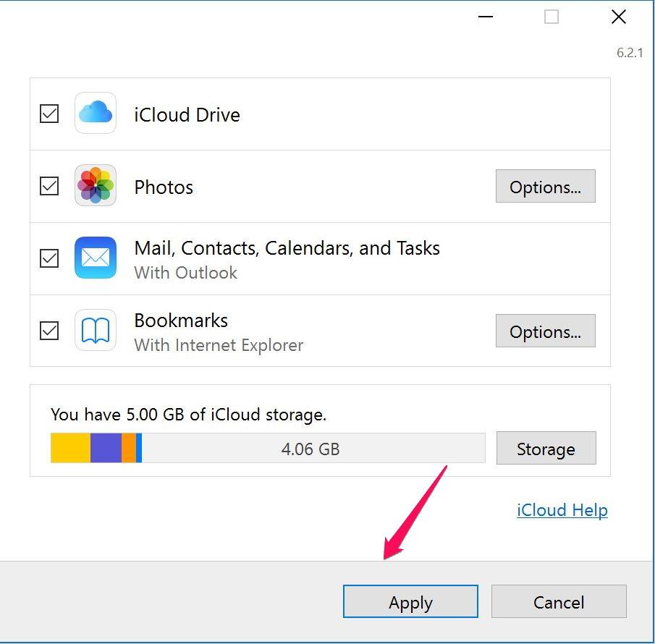Viewport: 655px width, 644px height.
Task: Open the iCloud Help link
Action: click(x=562, y=510)
